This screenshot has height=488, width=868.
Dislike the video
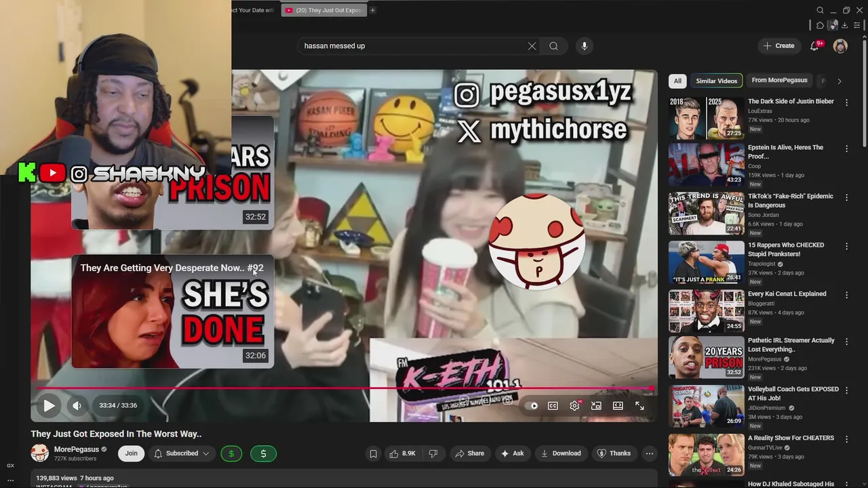coord(433,453)
